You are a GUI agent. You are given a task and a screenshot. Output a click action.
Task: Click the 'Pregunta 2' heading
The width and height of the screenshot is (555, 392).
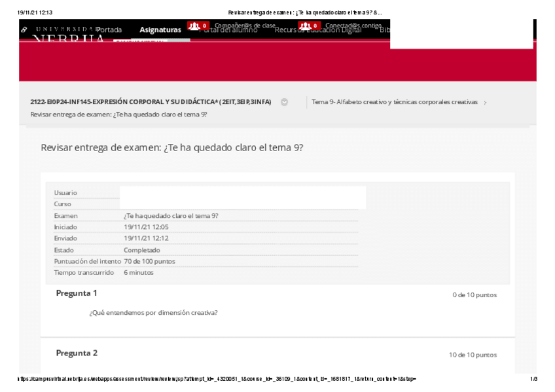(77, 353)
